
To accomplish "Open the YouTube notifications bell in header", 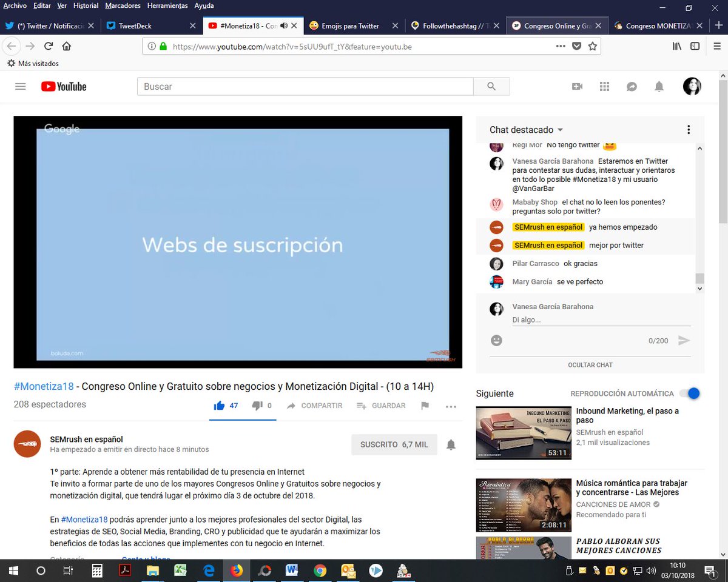I will point(659,87).
